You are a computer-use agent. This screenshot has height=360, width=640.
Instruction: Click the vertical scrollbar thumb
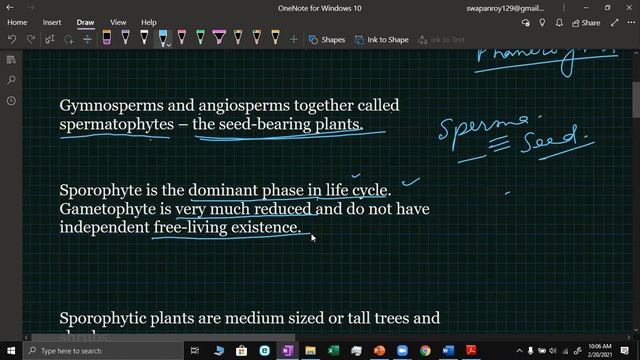pos(636,100)
